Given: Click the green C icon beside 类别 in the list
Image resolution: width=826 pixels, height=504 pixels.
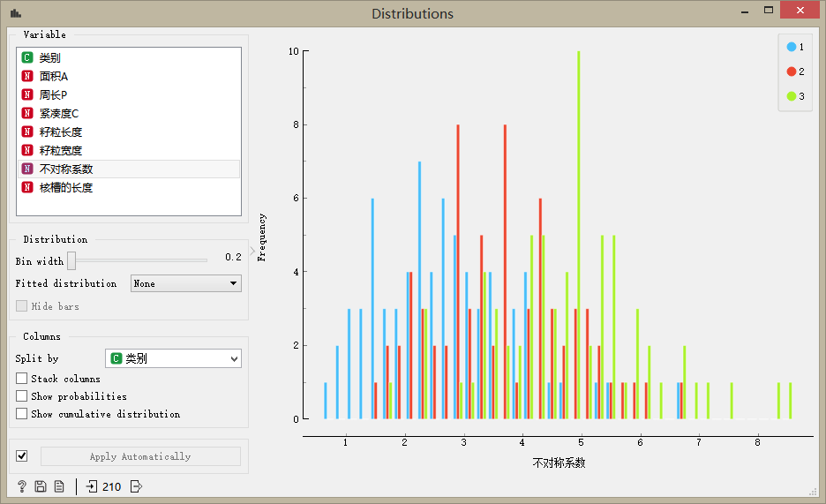Looking at the screenshot, I should pyautogui.click(x=27, y=57).
